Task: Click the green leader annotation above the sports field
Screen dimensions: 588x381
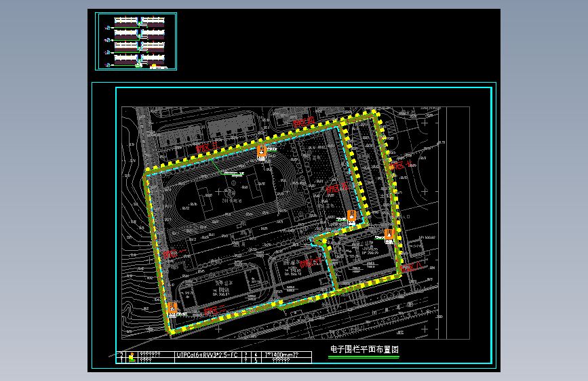Action: (x=228, y=168)
